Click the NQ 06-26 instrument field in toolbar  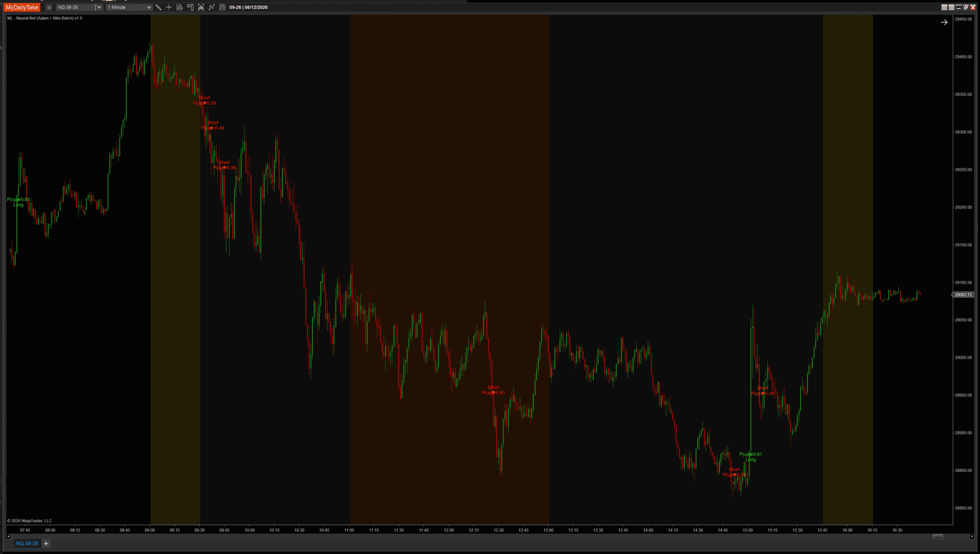pyautogui.click(x=76, y=7)
